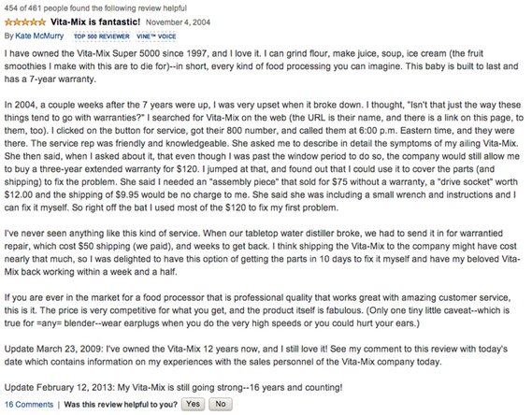532x415 pixels.
Task: Click the third gold star of the rating
Action: click(x=25, y=22)
